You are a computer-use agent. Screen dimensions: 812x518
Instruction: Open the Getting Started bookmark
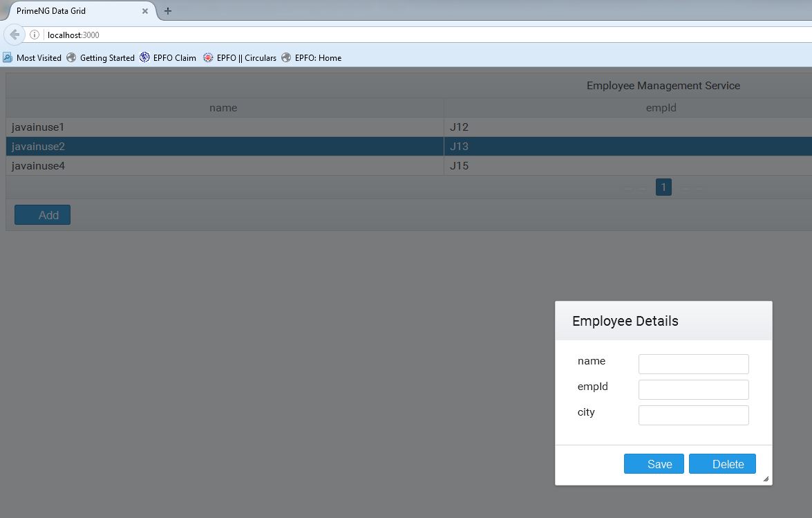point(100,57)
